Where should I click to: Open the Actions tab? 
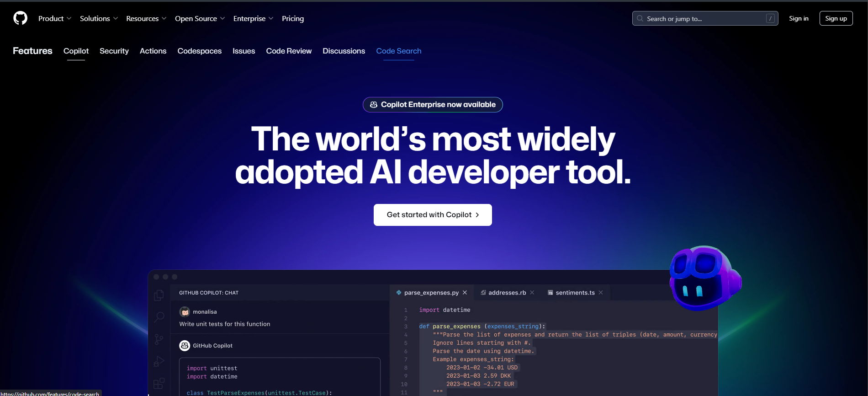coord(153,51)
